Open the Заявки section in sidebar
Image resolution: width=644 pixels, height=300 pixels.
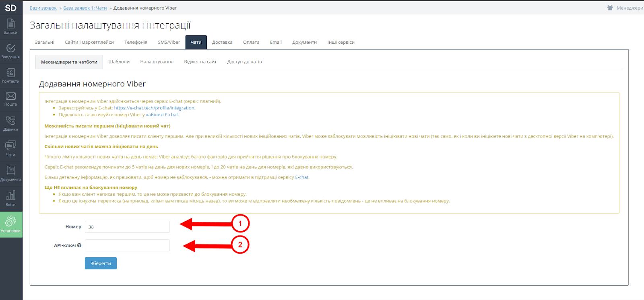pyautogui.click(x=11, y=27)
